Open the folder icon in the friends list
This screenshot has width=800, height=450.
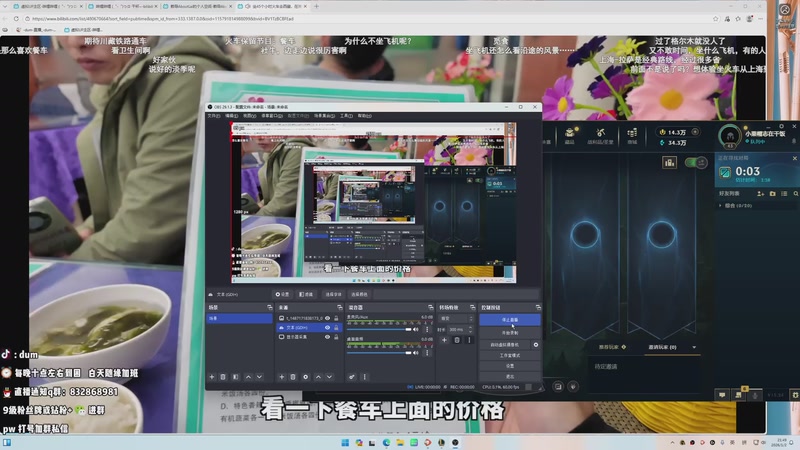[772, 194]
